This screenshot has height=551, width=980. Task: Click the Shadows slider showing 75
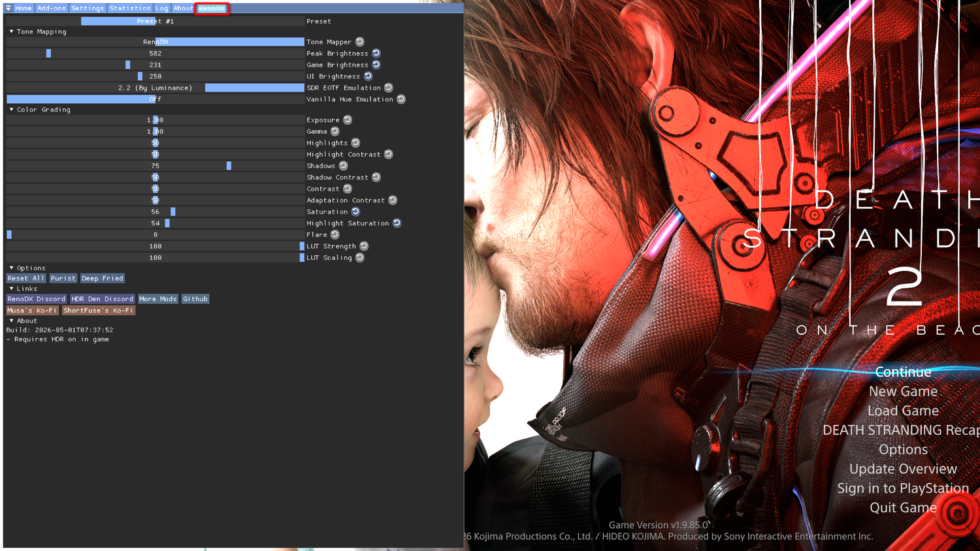click(155, 166)
